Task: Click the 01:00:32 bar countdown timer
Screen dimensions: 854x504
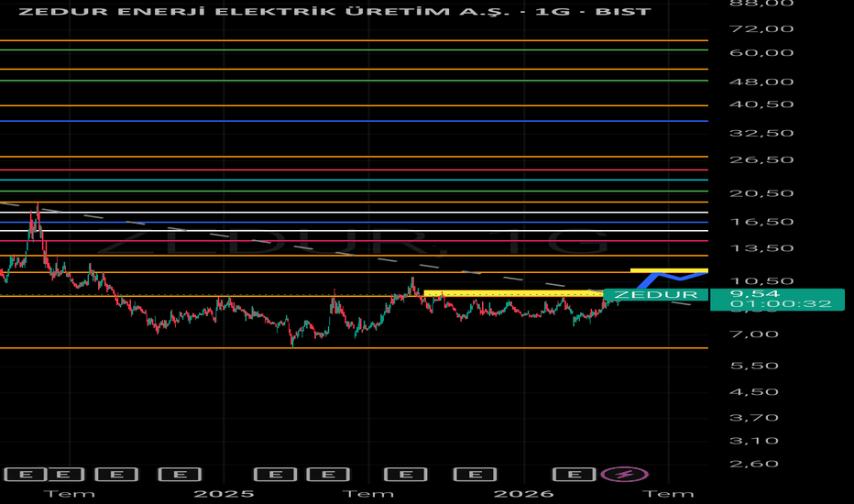Action: [x=781, y=304]
